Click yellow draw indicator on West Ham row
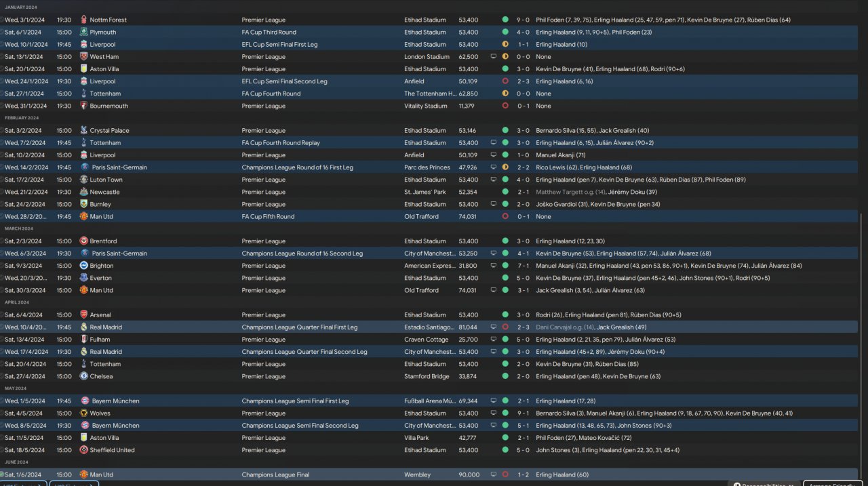This screenshot has width=868, height=486. [x=505, y=57]
